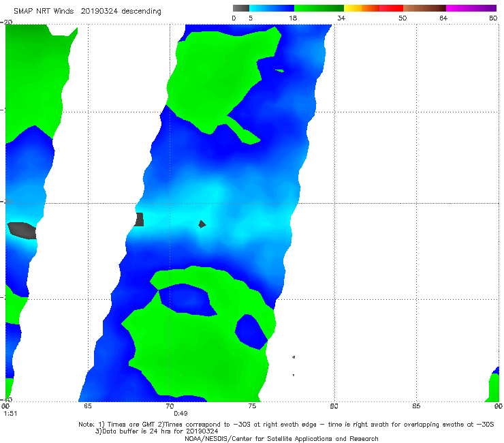504x443 pixels.
Task: Click the latitude label '-30'
Action: coord(6,201)
